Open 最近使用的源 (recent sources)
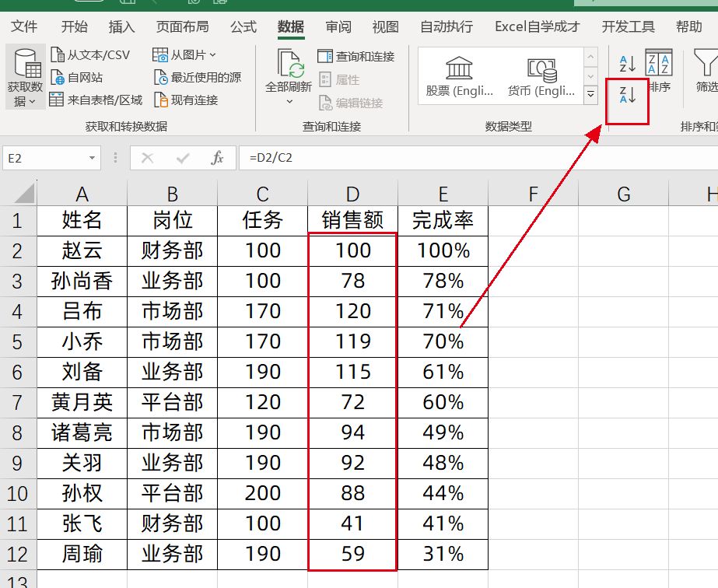 coord(198,78)
